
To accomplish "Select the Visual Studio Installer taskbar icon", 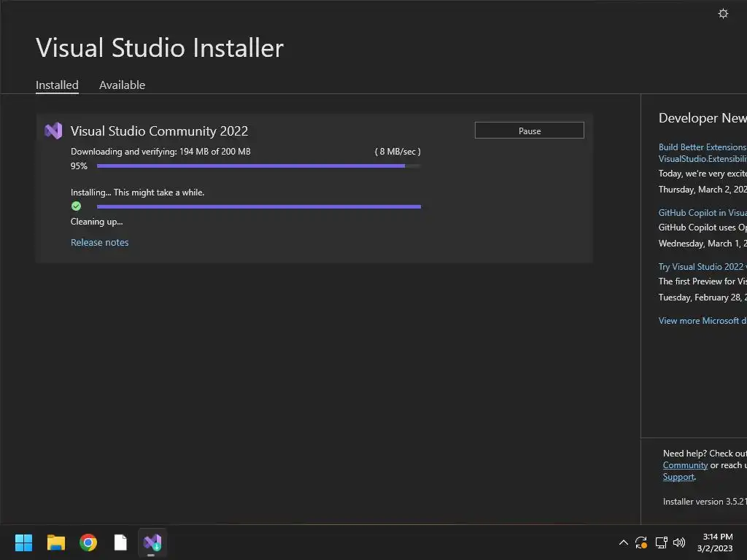I will [x=152, y=542].
